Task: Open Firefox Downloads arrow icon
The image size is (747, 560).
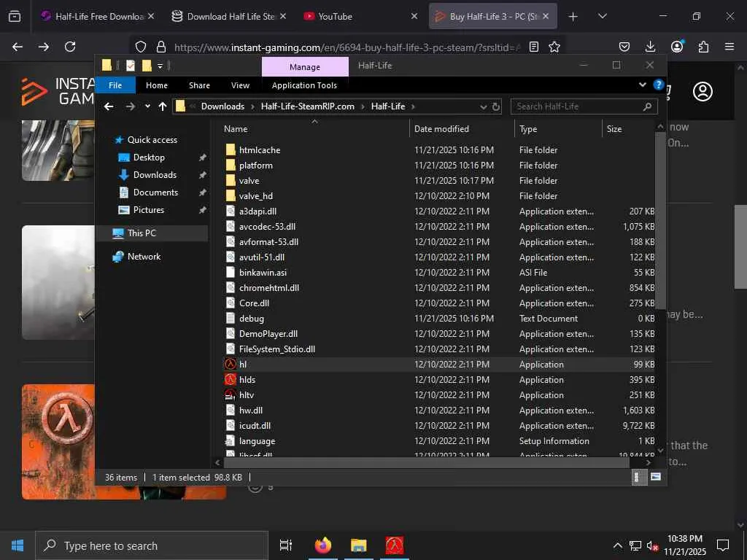Action: point(650,47)
